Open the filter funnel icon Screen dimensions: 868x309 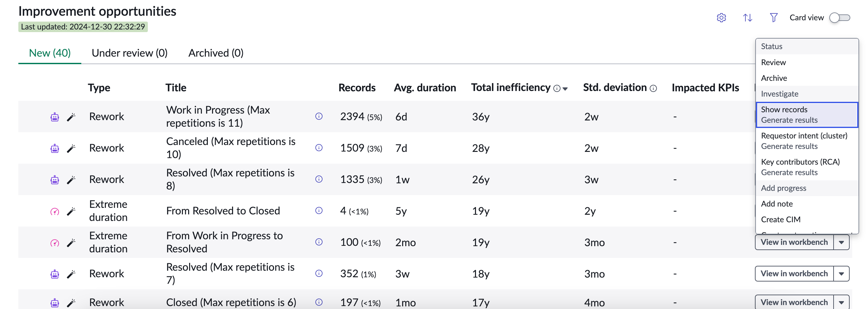(x=774, y=17)
